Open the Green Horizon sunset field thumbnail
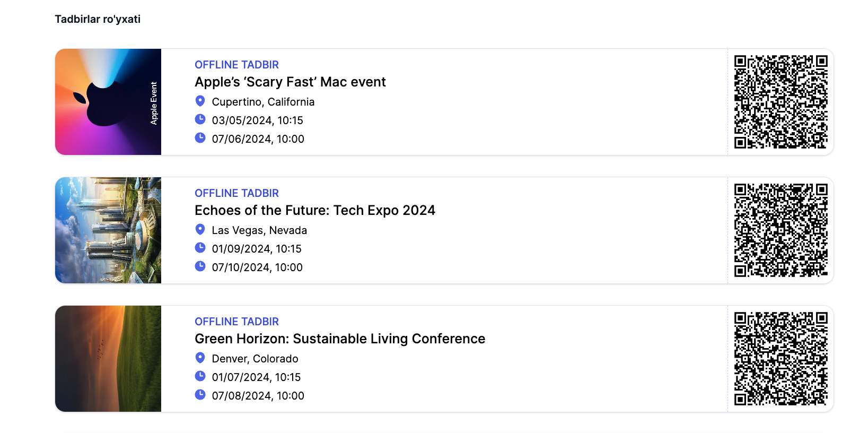 108,359
